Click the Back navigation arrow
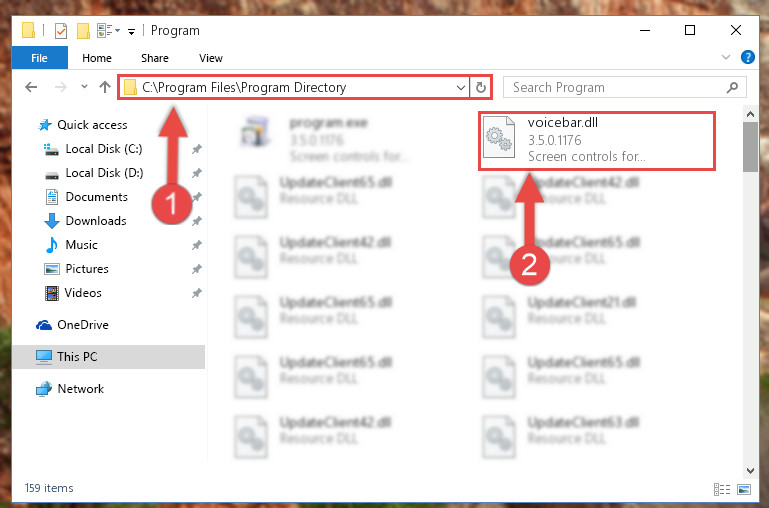 click(x=31, y=87)
